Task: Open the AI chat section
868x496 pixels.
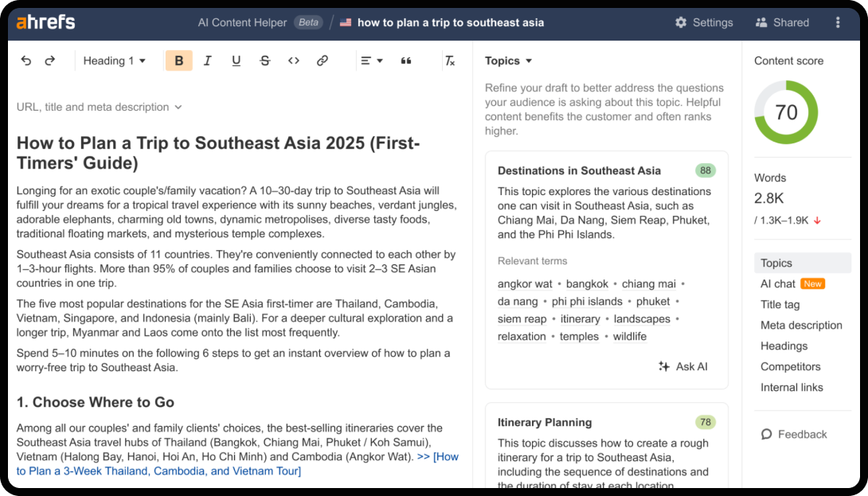Action: pyautogui.click(x=778, y=283)
